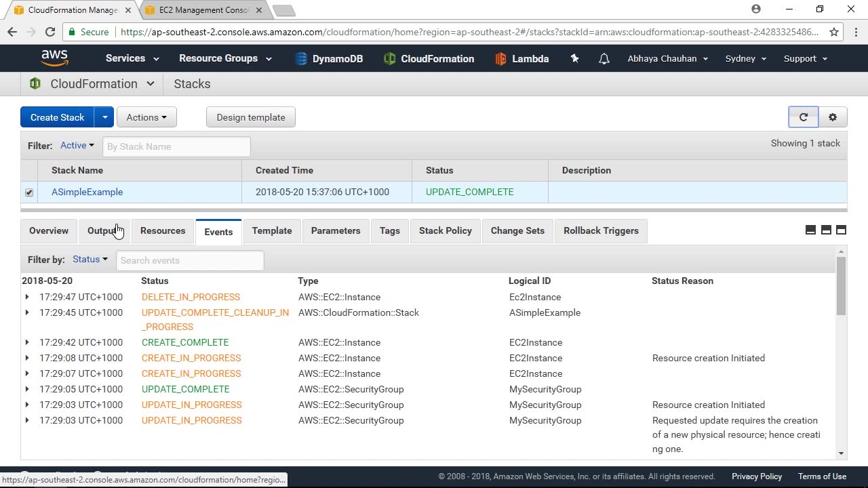
Task: Switch to the Stack Policy tab
Action: pyautogui.click(x=446, y=230)
